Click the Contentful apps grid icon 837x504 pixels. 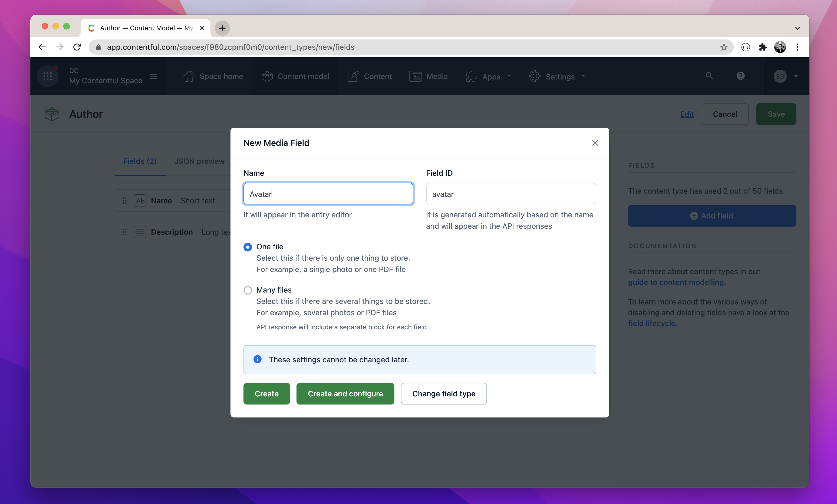(48, 76)
